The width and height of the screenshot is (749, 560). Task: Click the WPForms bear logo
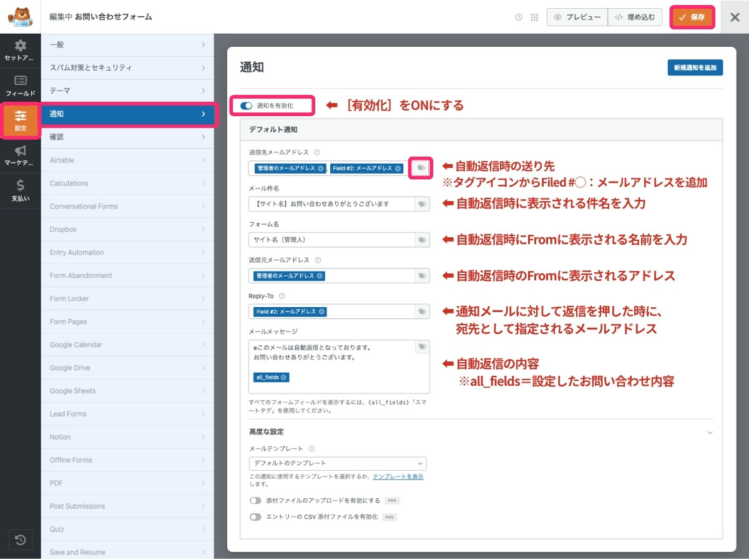(x=20, y=17)
